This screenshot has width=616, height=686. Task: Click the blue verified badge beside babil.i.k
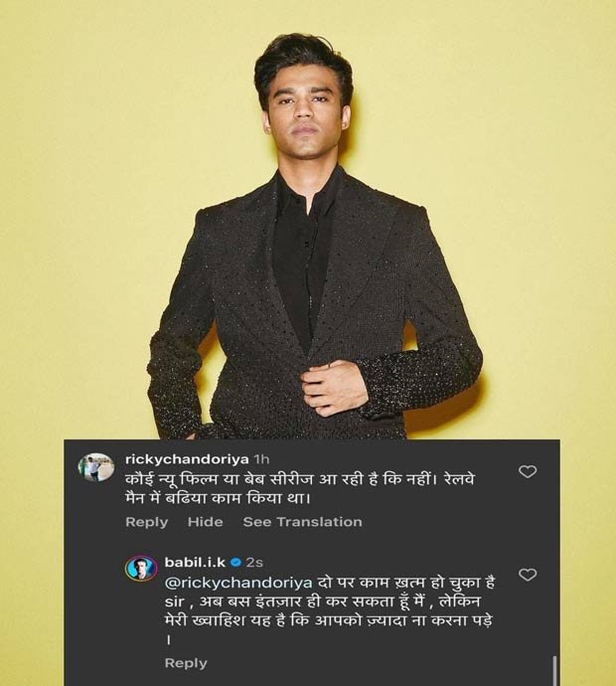point(235,562)
